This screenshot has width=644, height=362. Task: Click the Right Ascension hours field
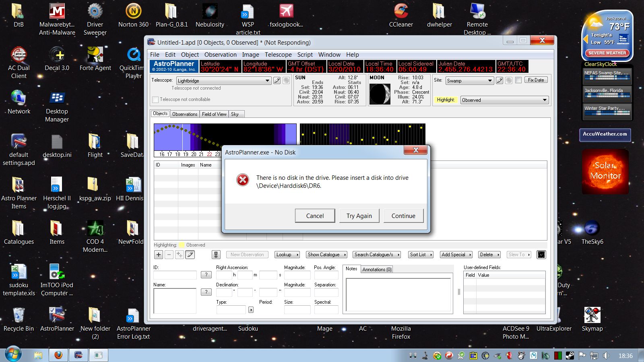[x=224, y=275]
